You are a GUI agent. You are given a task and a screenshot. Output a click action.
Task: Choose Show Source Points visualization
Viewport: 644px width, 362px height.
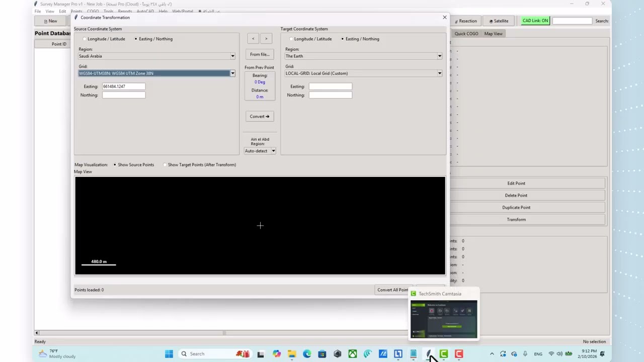133,164
